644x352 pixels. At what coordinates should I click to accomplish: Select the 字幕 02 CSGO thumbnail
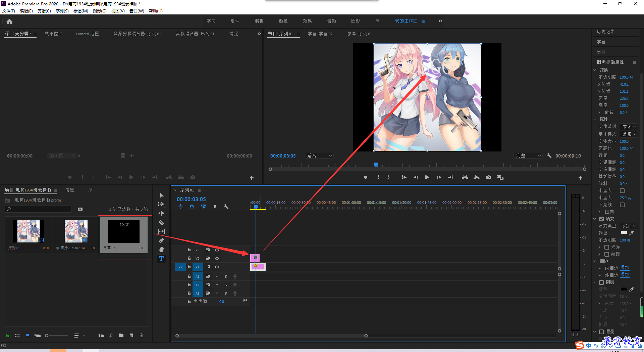click(x=124, y=231)
